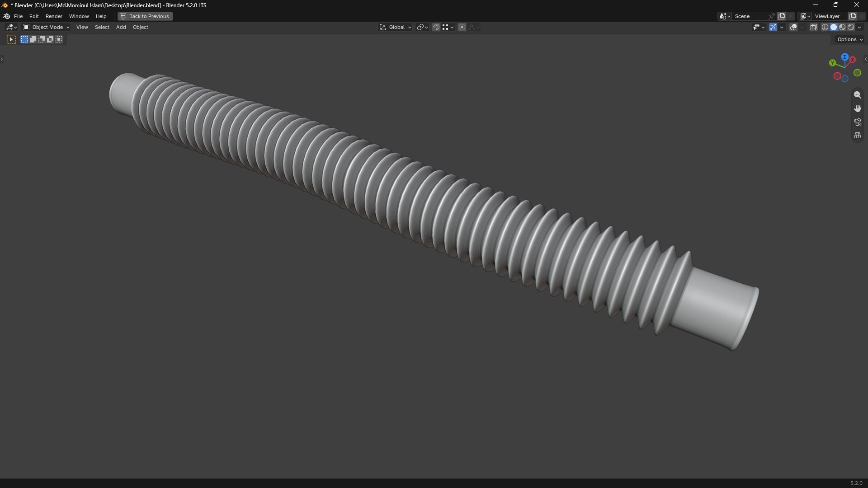
Task: Set selection mode to Subtract
Action: coord(42,40)
